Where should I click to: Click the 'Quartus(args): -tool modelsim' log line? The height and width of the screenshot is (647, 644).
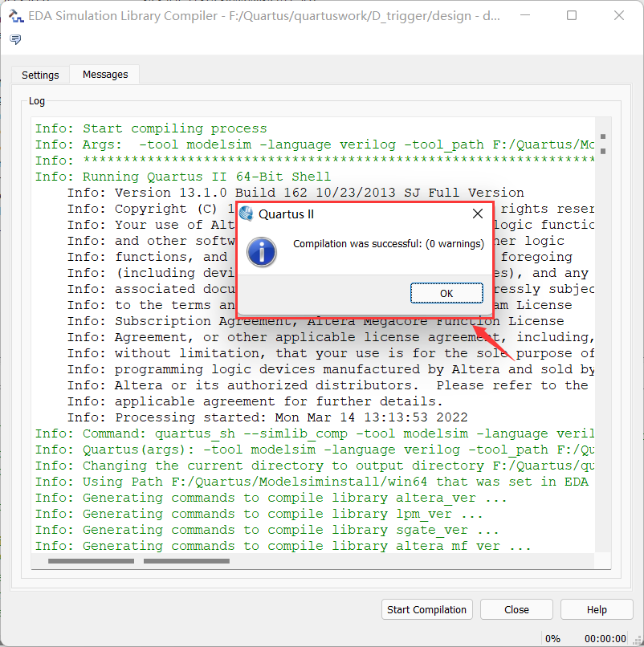point(315,450)
